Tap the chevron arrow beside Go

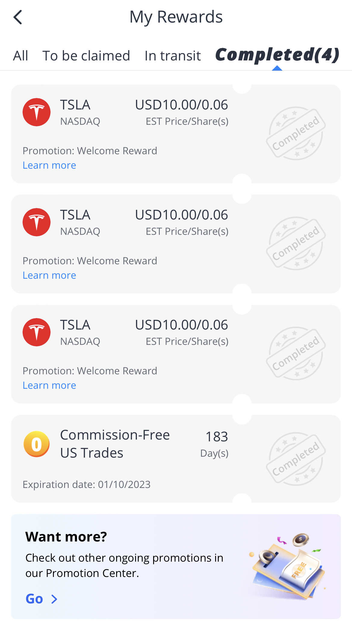[x=54, y=599]
